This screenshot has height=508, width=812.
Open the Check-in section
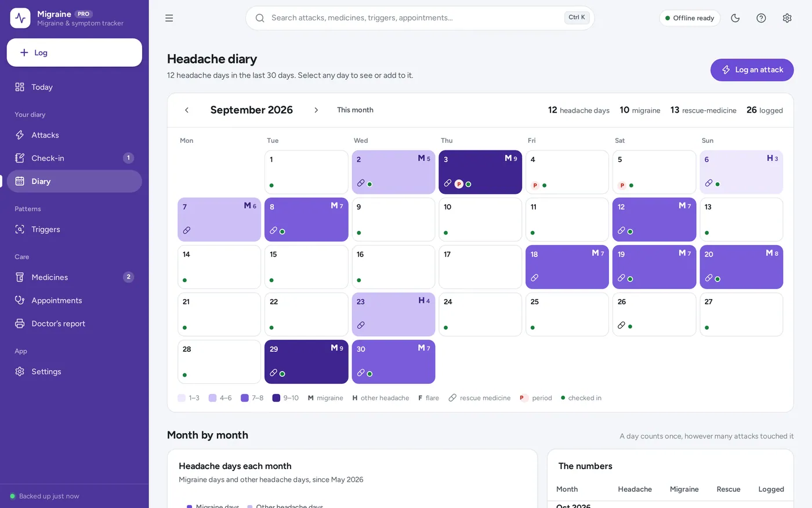point(74,158)
